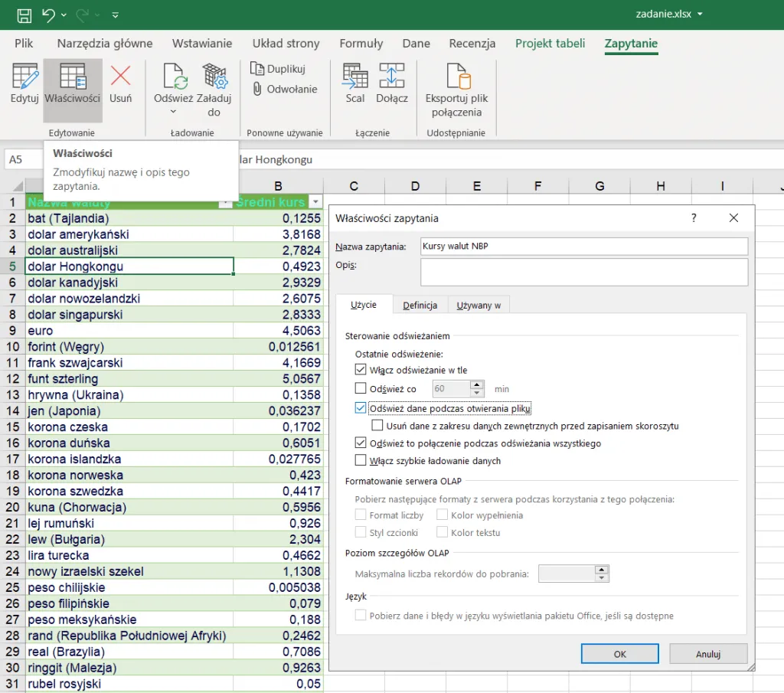Increase refresh interval with up spinner
This screenshot has height=693, width=784.
click(x=477, y=384)
